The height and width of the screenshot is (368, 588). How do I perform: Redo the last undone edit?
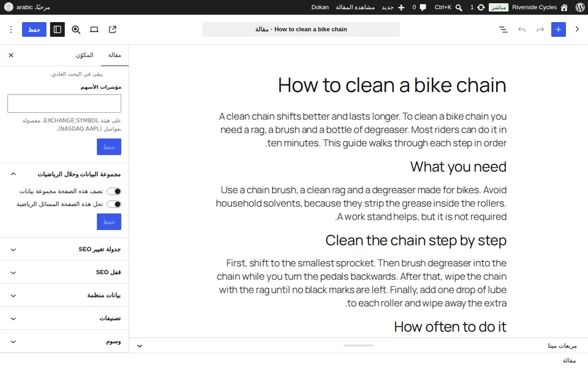540,29
